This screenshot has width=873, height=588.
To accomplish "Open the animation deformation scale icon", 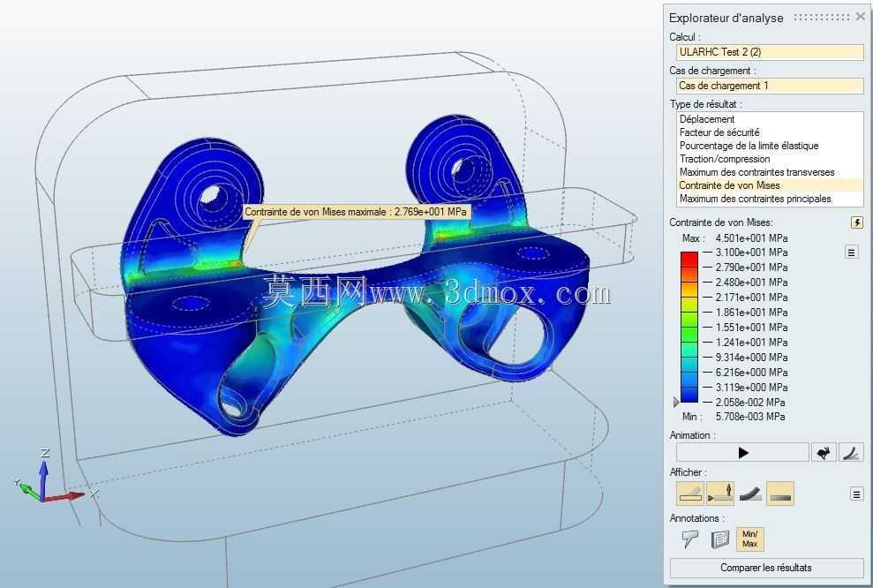I will point(851,453).
